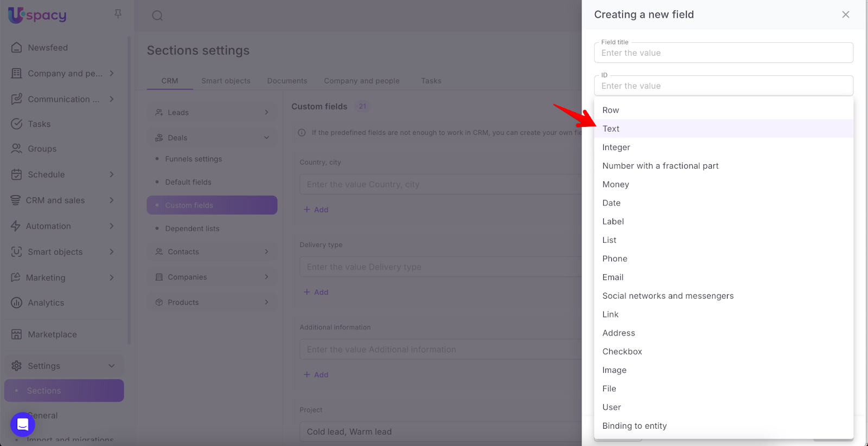Collapse the Settings sidebar group
Viewport: 868px width, 446px height.
(x=112, y=366)
